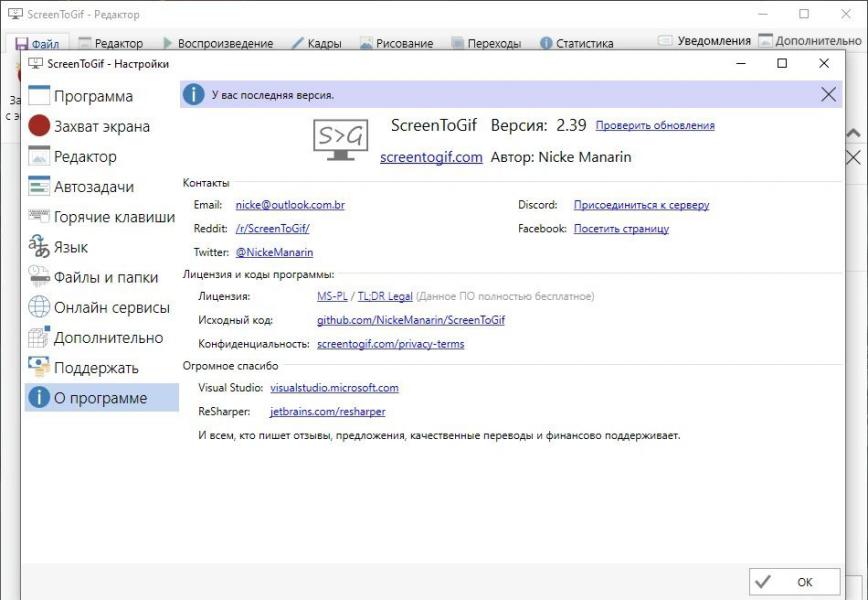
Task: Close the Настройки settings window
Action: point(824,64)
